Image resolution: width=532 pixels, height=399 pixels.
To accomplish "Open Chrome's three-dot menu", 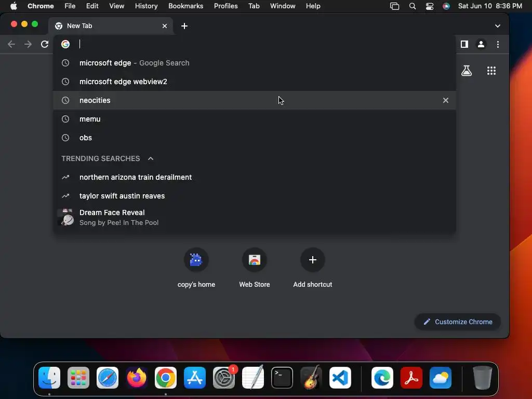I will [498, 44].
